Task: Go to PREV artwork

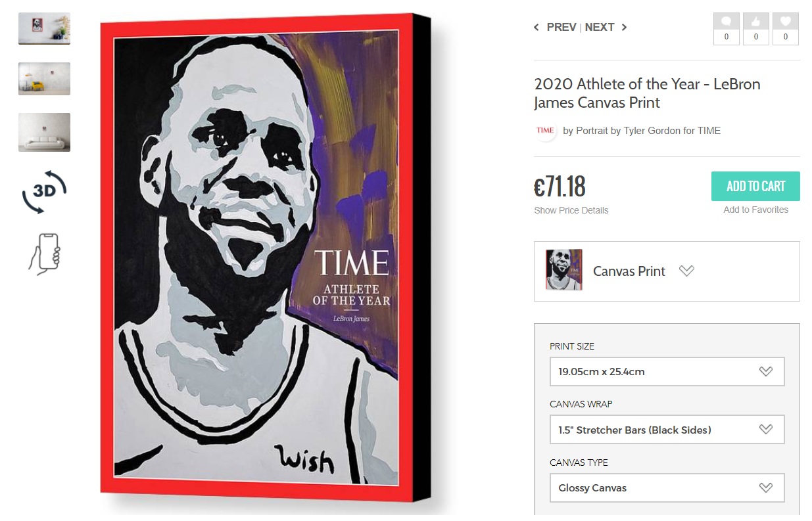Action: tap(561, 27)
